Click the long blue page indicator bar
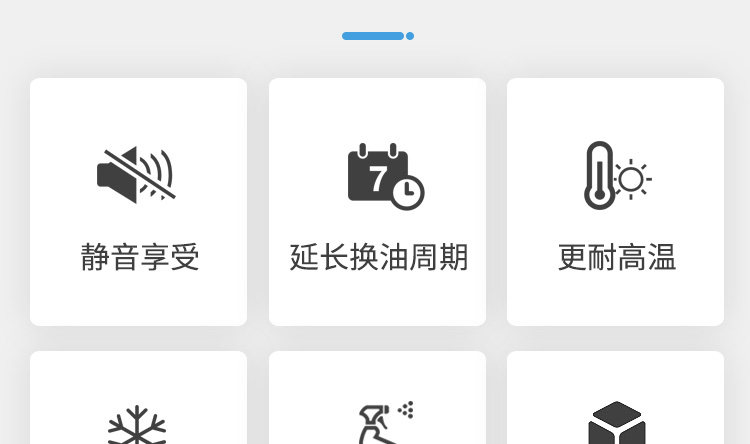This screenshot has width=750, height=444. 373,36
